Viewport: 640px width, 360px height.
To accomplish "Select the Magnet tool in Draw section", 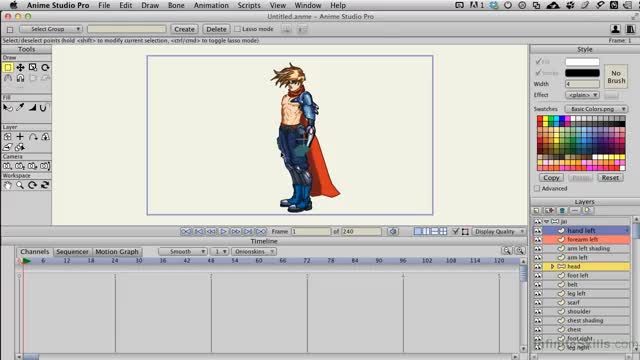I will point(20,78).
